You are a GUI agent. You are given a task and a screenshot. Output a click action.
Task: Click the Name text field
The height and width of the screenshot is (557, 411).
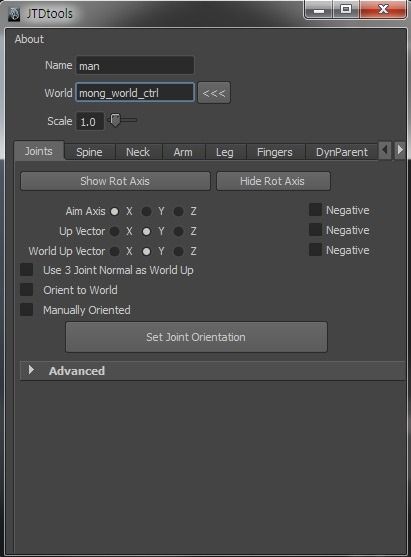tap(135, 65)
